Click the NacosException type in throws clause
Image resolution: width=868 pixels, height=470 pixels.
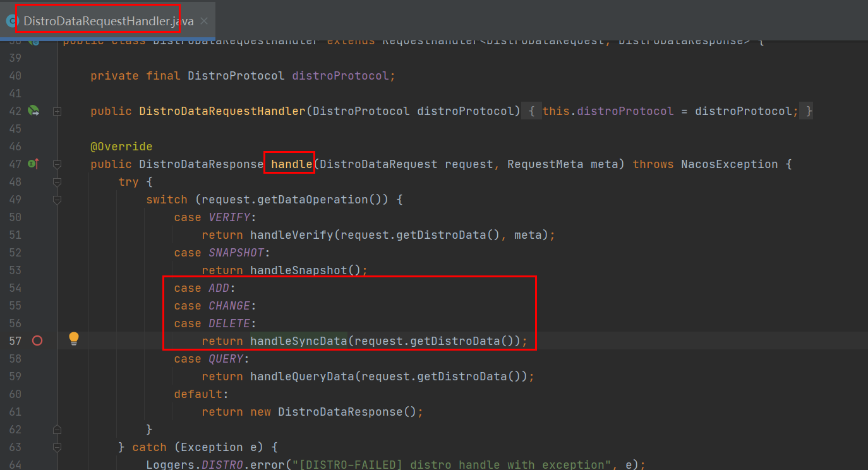click(x=730, y=164)
